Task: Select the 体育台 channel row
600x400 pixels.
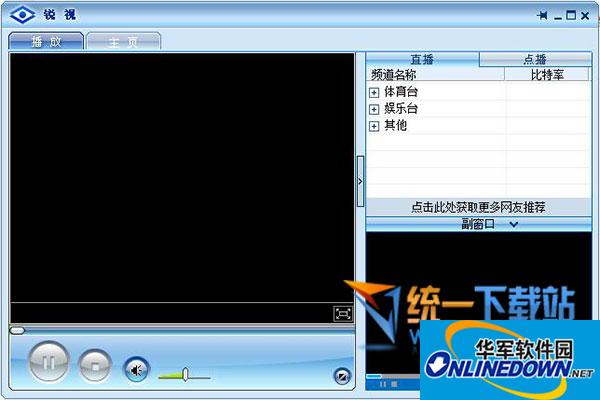Action: (x=478, y=92)
